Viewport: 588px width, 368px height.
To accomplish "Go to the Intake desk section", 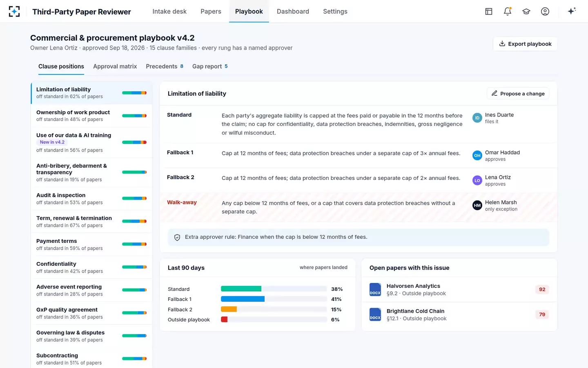I will tap(169, 11).
